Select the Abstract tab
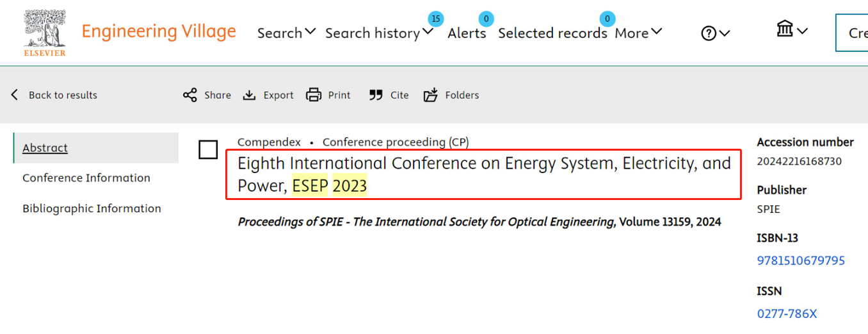The height and width of the screenshot is (334, 868). pyautogui.click(x=96, y=148)
